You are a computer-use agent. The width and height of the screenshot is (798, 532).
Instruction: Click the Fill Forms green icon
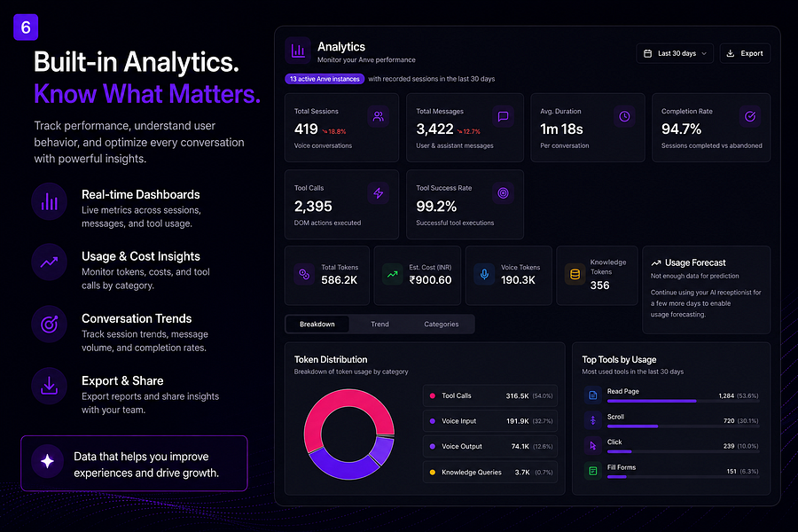pyautogui.click(x=593, y=471)
